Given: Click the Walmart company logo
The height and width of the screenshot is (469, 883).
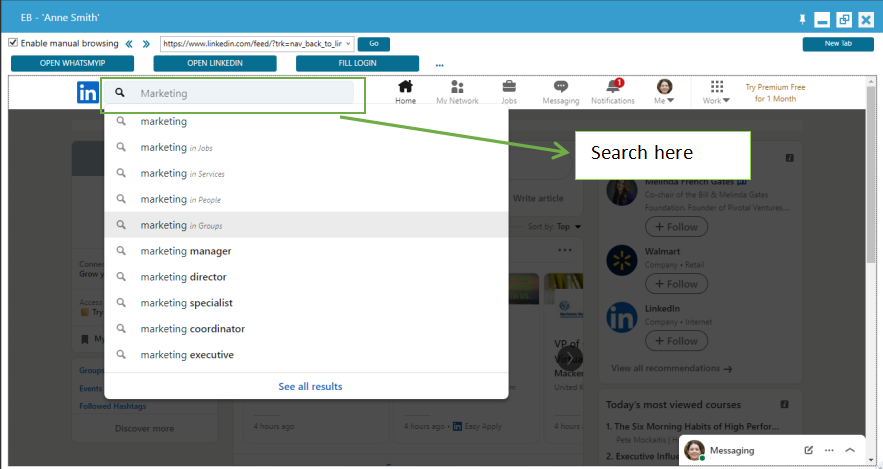Looking at the screenshot, I should [622, 261].
